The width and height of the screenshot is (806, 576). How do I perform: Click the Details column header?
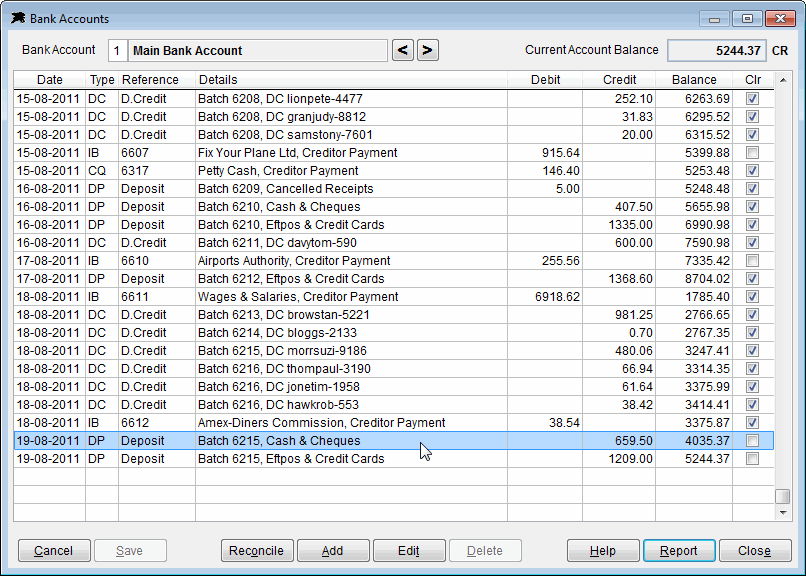[x=351, y=80]
